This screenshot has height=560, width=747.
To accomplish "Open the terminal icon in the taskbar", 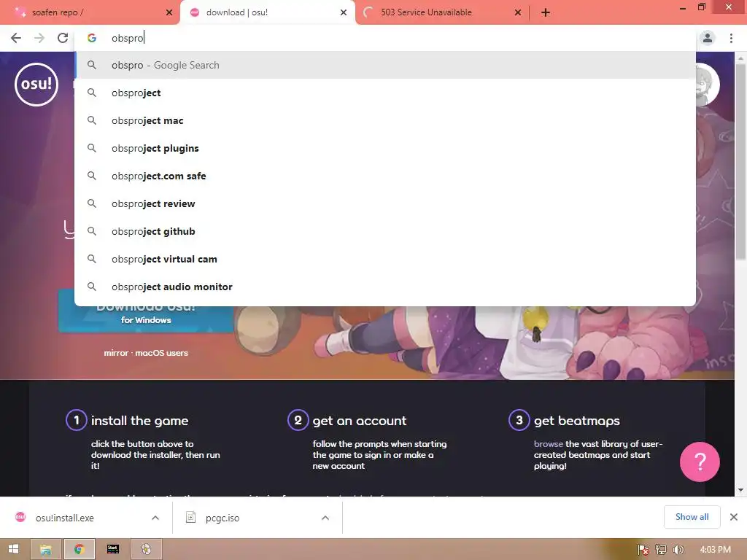I will click(113, 549).
